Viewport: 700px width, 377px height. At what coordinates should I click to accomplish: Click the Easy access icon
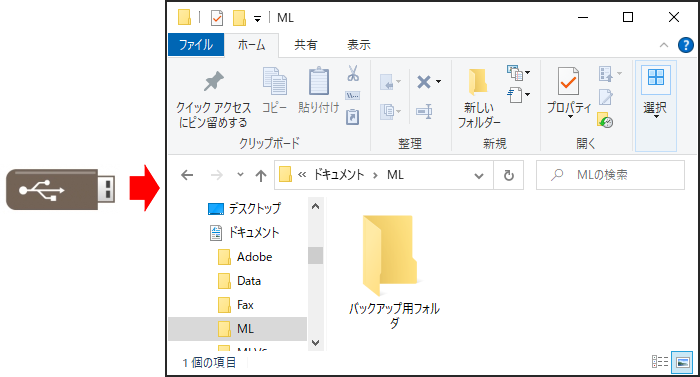click(x=515, y=95)
